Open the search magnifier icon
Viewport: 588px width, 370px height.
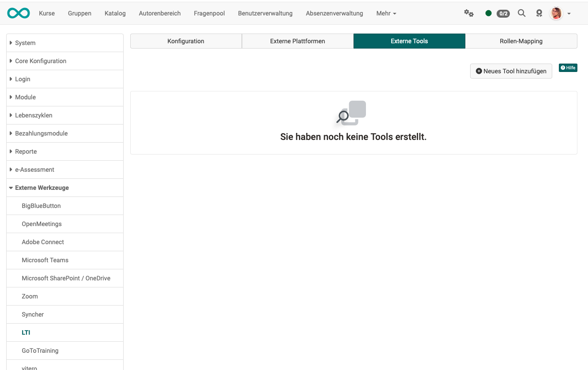point(521,13)
